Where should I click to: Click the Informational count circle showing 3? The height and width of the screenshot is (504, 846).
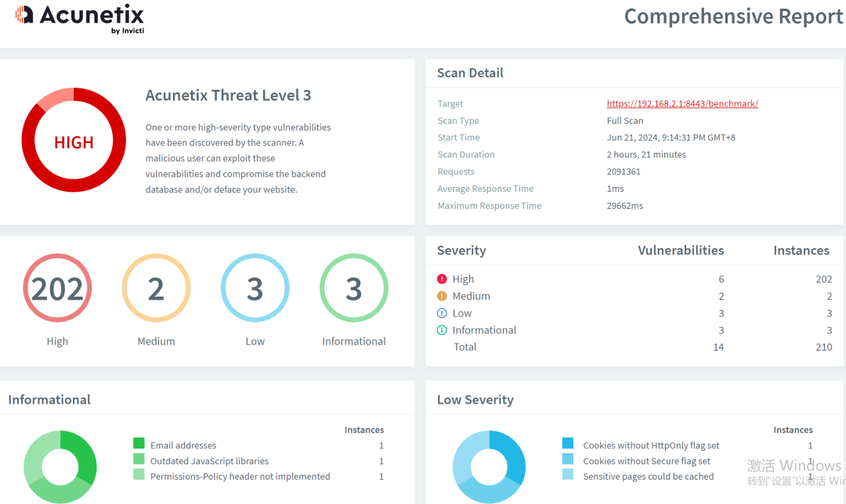point(354,288)
